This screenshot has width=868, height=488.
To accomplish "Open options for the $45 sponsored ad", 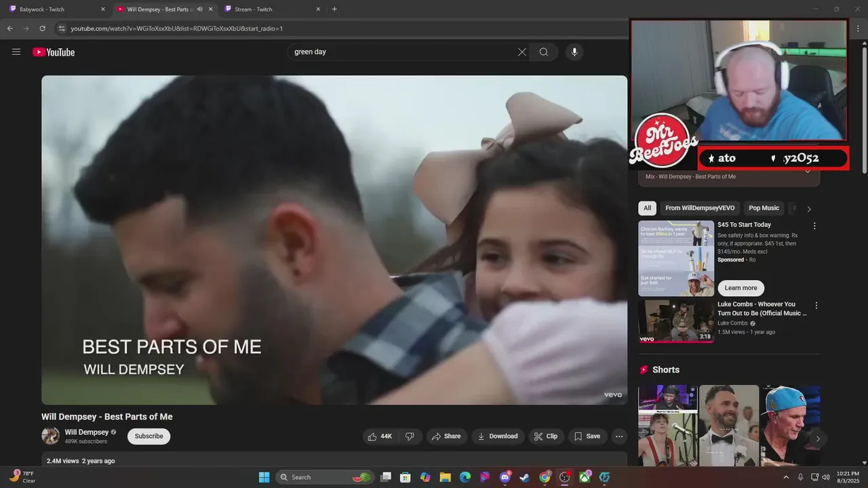I will coord(815,226).
